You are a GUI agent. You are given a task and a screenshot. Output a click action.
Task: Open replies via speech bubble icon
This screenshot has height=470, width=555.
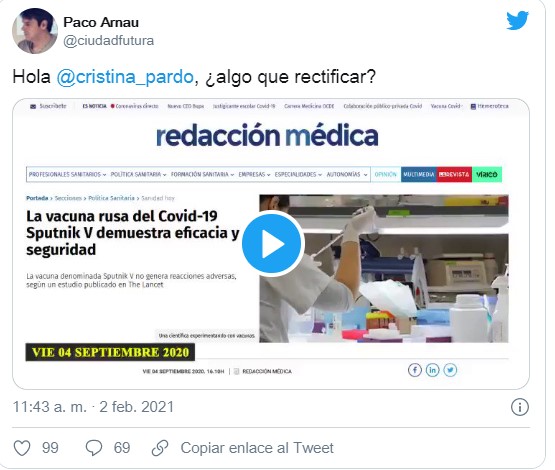point(94,448)
